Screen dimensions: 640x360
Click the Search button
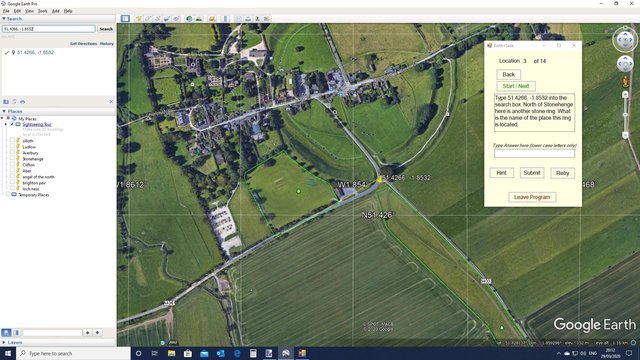point(106,29)
